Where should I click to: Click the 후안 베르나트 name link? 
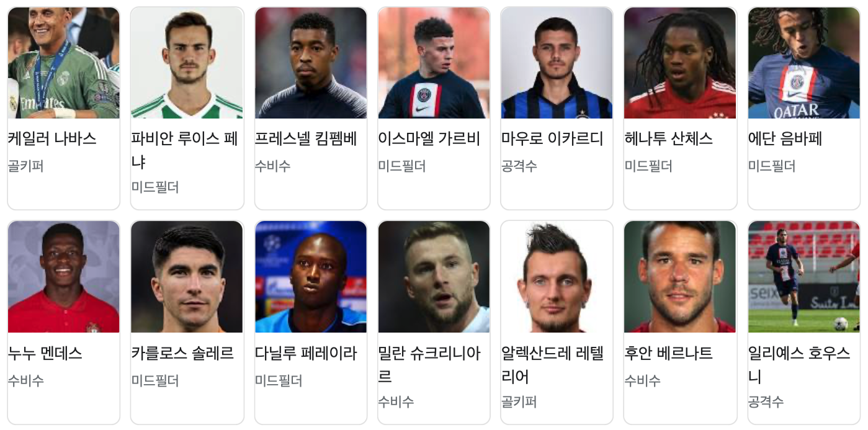click(669, 354)
